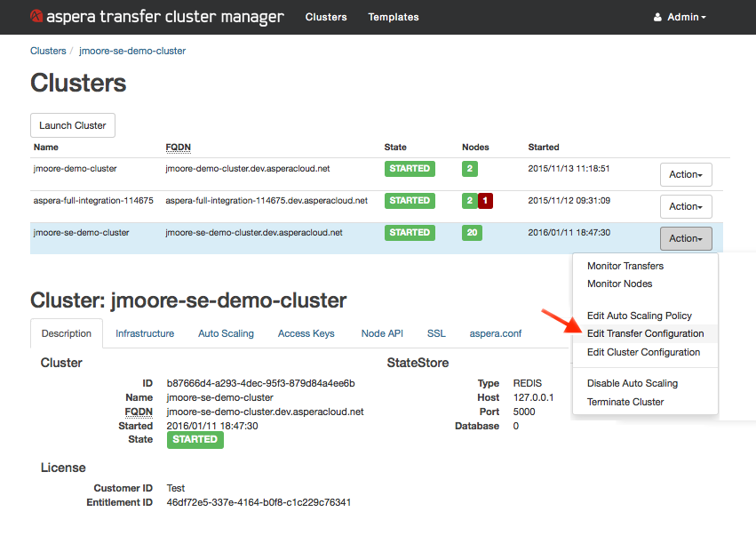The width and height of the screenshot is (756, 536).
Task: Click the StateStore type value REDIS
Action: point(528,383)
